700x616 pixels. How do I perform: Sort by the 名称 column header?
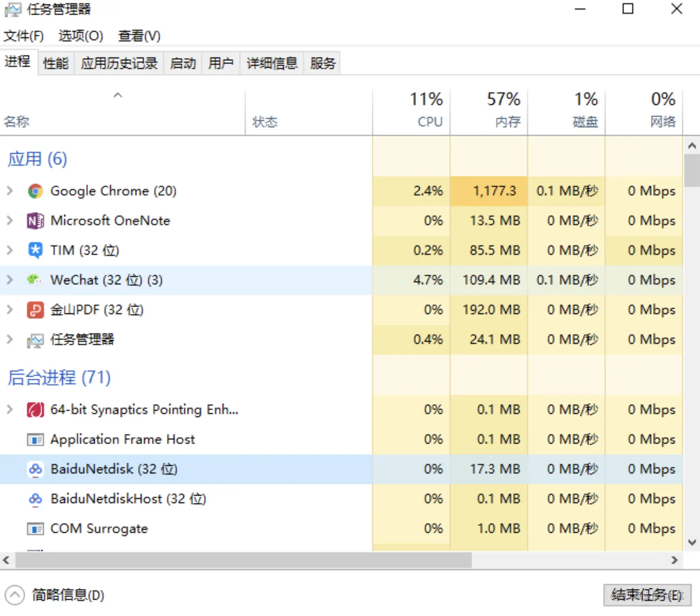click(x=122, y=113)
